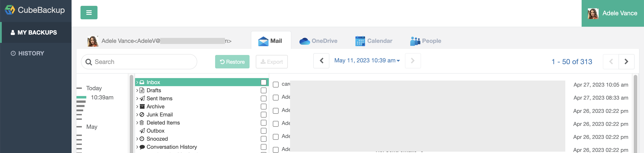Check the Drafts folder checkbox
The height and width of the screenshot is (153, 644).
click(x=263, y=90)
